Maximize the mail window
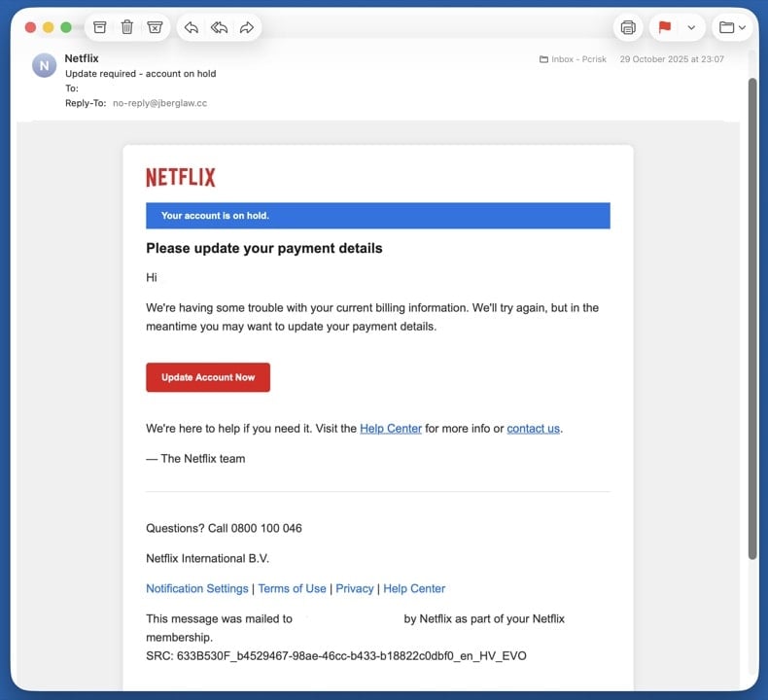Viewport: 768px width, 700px height. click(x=66, y=27)
